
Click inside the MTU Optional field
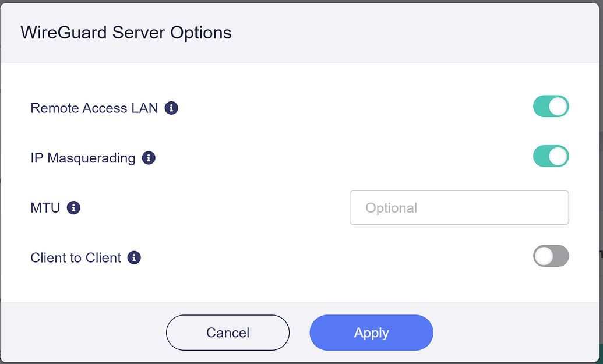tap(459, 207)
